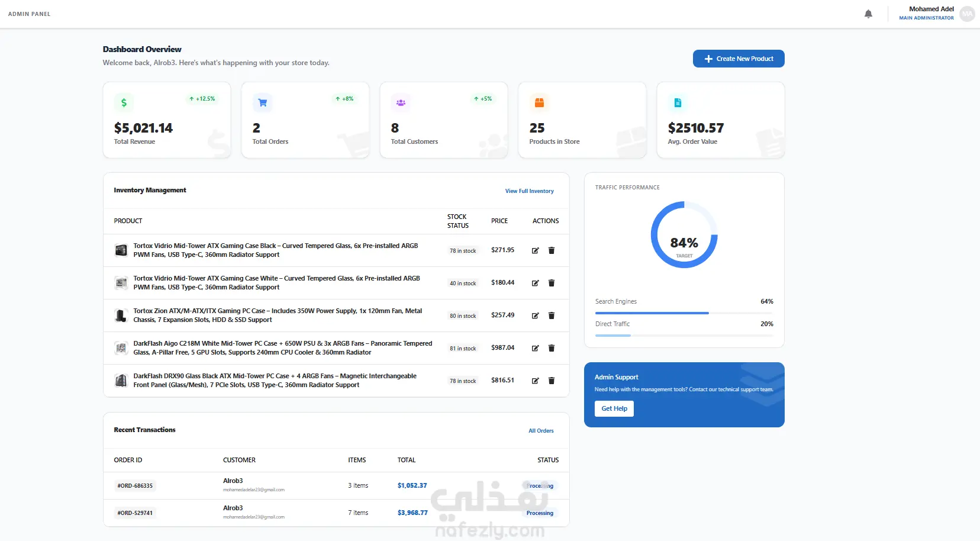Image resolution: width=980 pixels, height=541 pixels.
Task: Click the orange products box icon
Action: point(539,102)
